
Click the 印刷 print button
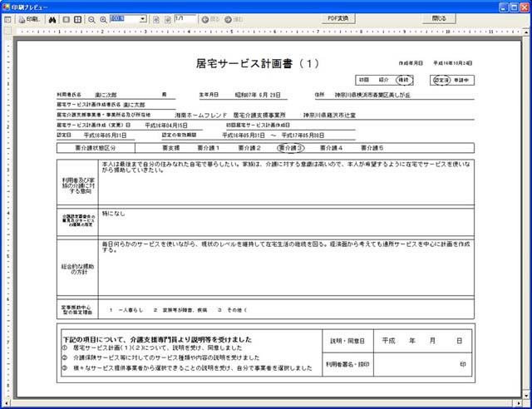click(x=30, y=19)
